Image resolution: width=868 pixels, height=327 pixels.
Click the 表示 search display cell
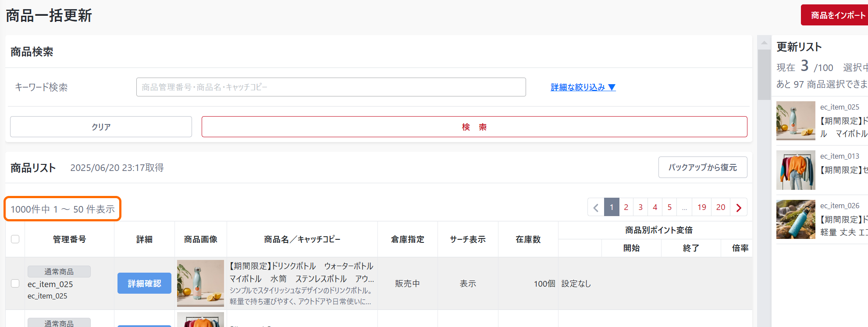point(468,284)
